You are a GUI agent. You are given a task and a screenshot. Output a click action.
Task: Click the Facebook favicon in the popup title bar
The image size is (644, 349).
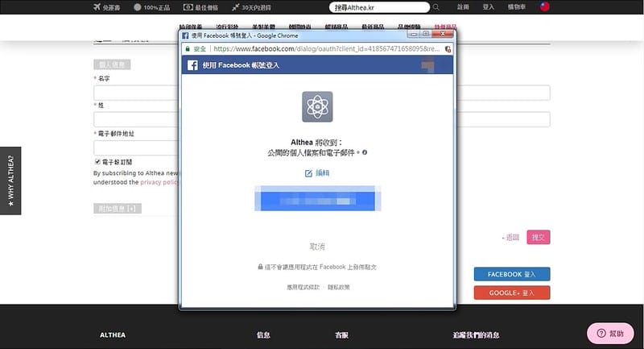tap(185, 35)
